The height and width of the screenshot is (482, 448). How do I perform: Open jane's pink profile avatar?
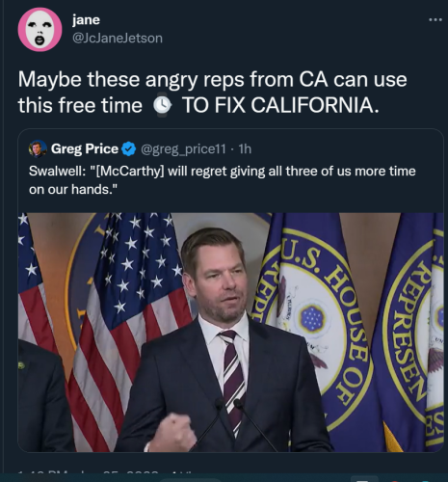pyautogui.click(x=40, y=30)
